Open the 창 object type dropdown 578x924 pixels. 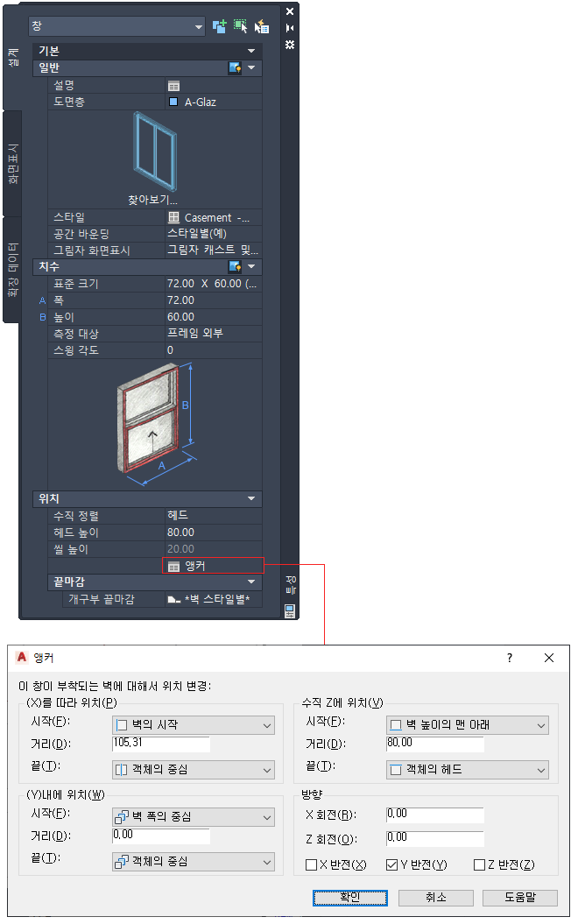116,26
